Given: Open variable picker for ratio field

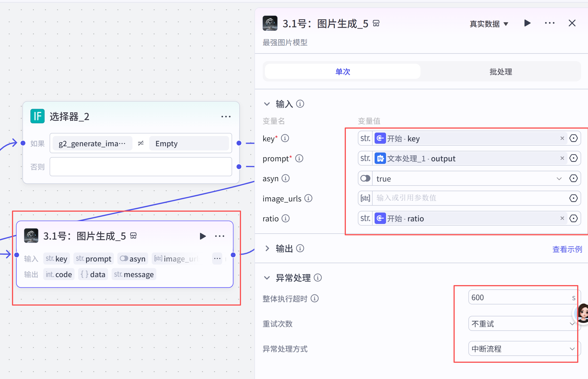Looking at the screenshot, I should point(573,218).
